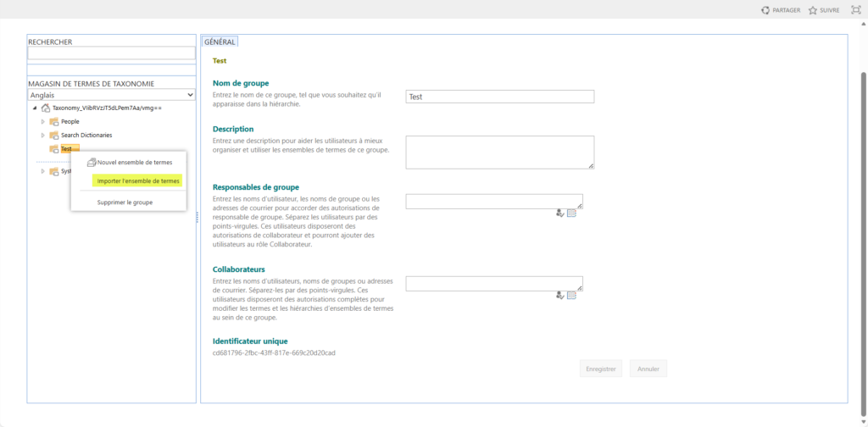Open the Anglais language dropdown
The width and height of the screenshot is (868, 427).
point(111,95)
